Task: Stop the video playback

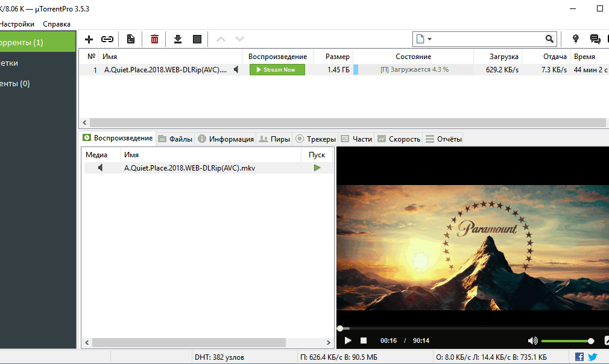Action: point(364,340)
